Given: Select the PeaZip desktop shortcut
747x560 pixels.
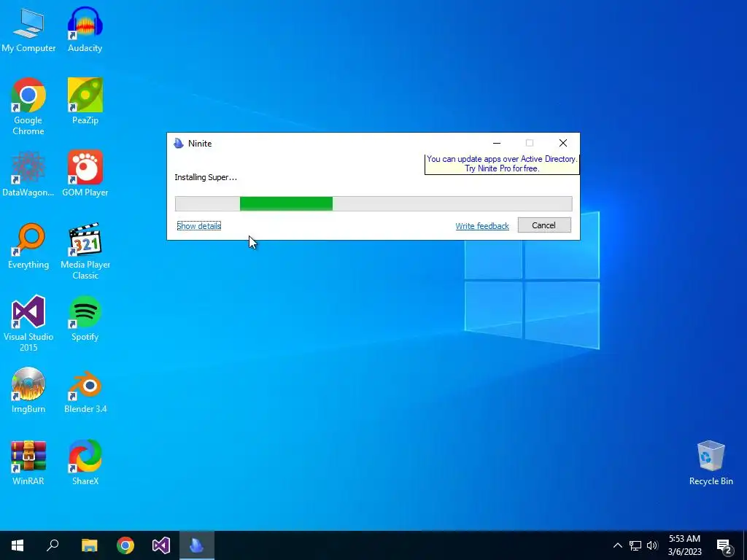Looking at the screenshot, I should click(x=85, y=101).
